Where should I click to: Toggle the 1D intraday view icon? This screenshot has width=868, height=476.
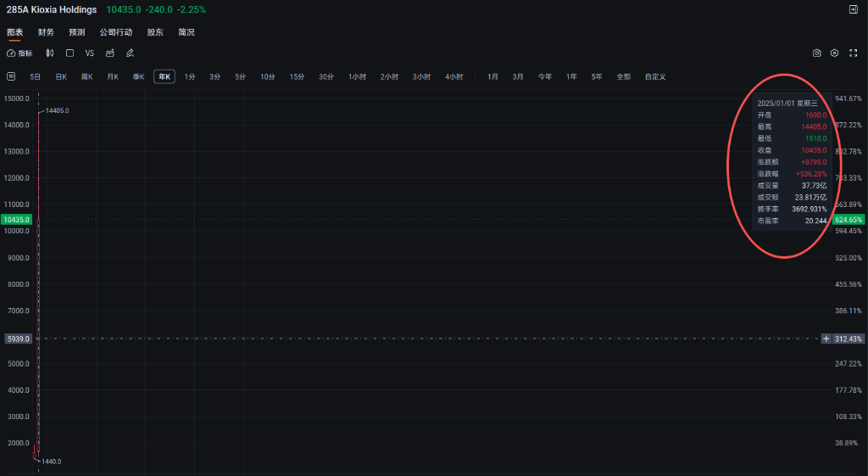11,76
